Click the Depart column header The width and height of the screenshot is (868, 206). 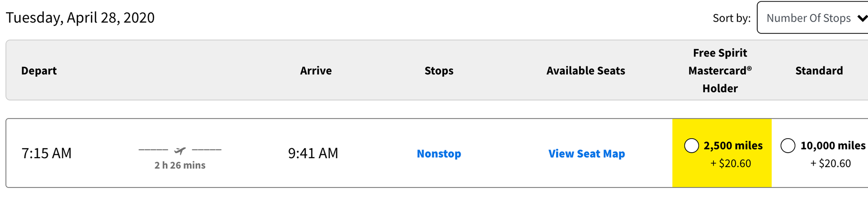(x=39, y=71)
